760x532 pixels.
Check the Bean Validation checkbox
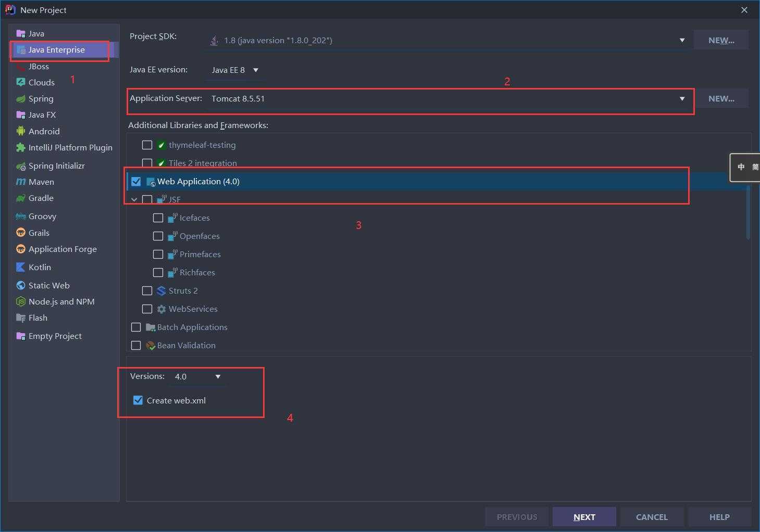pyautogui.click(x=136, y=345)
